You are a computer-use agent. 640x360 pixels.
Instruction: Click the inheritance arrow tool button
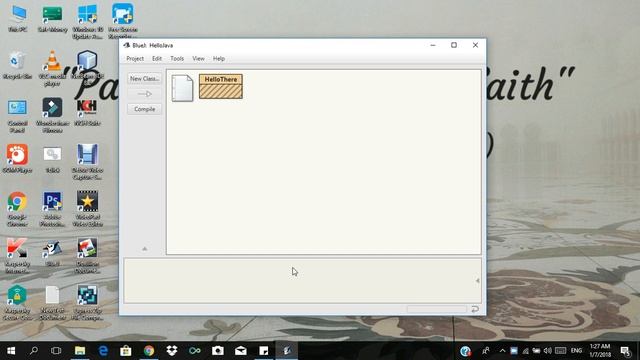click(x=144, y=94)
